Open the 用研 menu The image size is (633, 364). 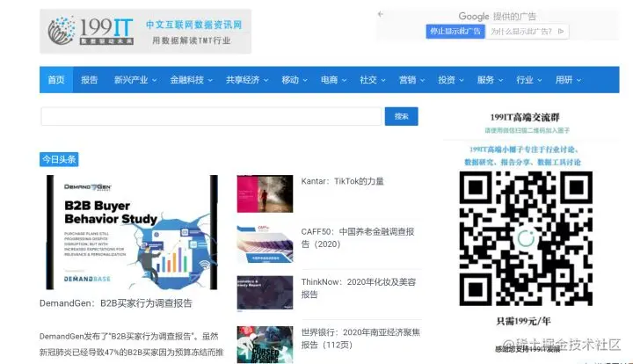pos(568,80)
